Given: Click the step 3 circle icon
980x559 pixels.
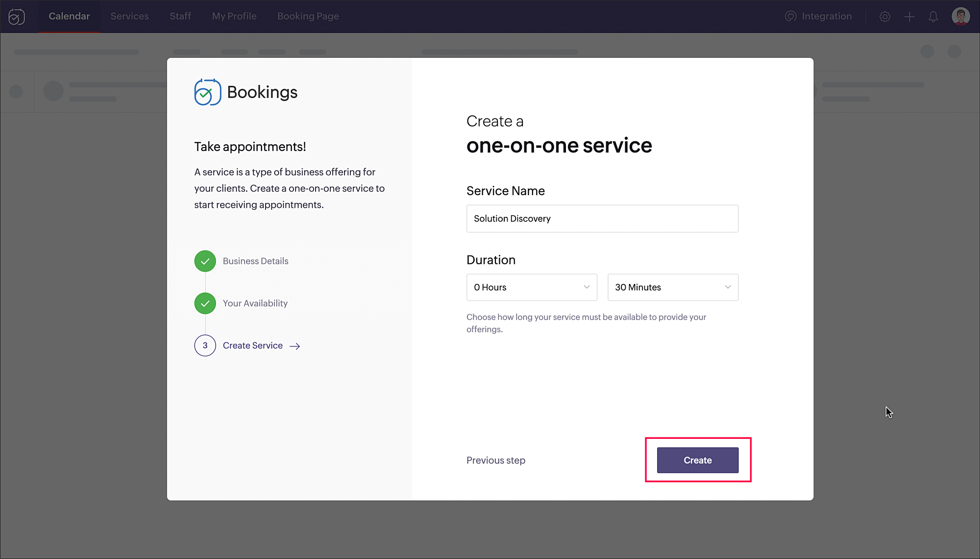Looking at the screenshot, I should [205, 346].
